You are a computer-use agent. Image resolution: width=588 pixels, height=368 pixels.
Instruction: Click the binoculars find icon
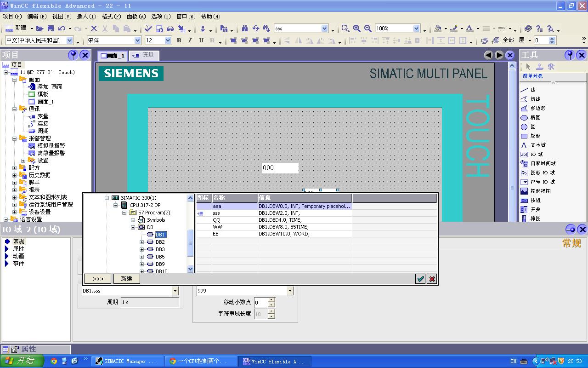245,29
